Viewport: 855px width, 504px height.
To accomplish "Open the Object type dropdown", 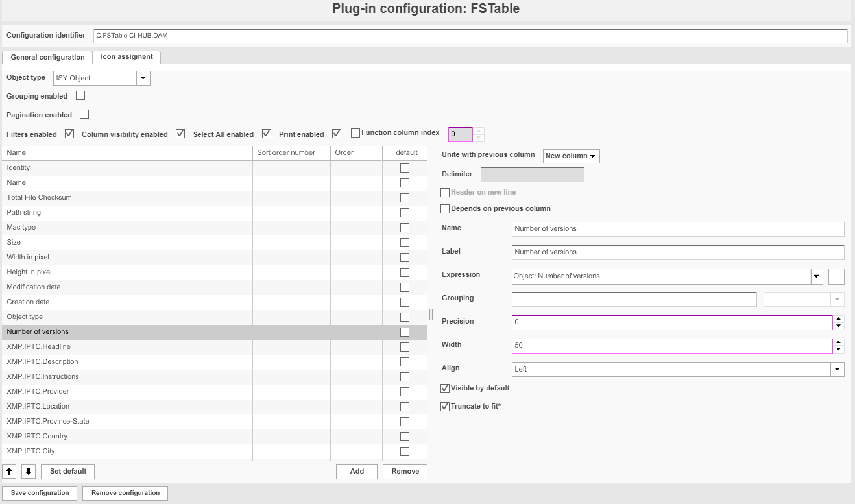I will coord(143,77).
